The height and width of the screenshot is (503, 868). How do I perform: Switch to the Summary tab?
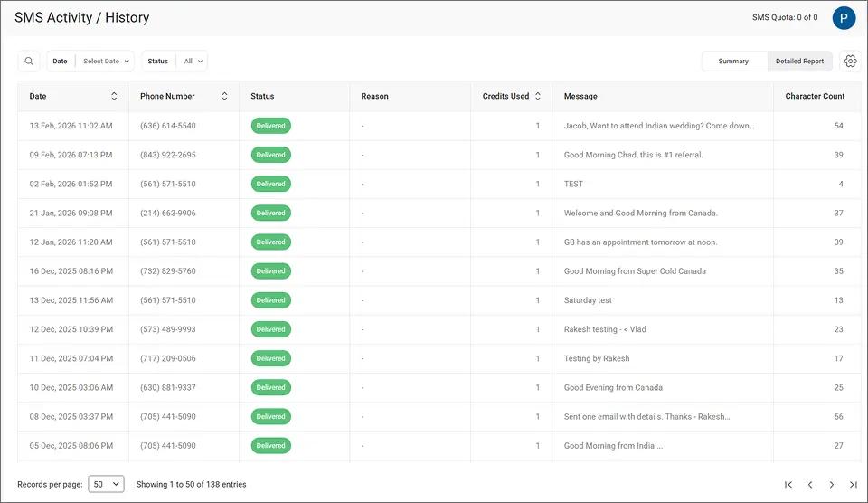click(733, 62)
